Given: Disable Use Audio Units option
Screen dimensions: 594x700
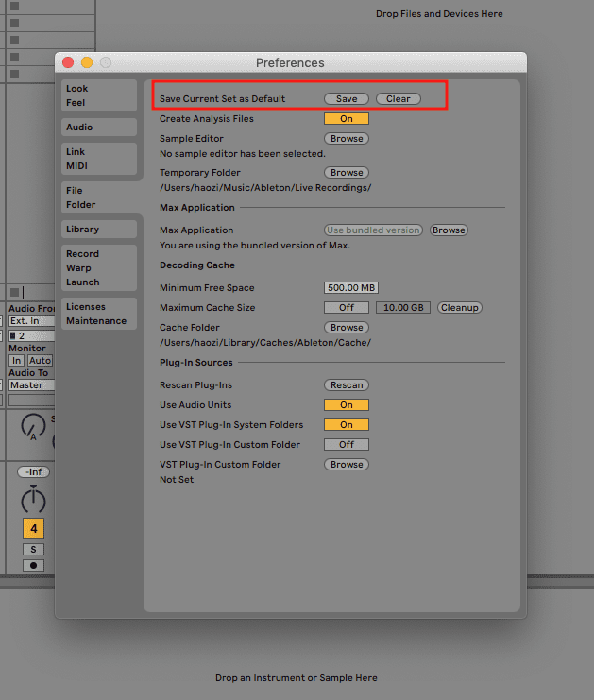Looking at the screenshot, I should [x=346, y=405].
